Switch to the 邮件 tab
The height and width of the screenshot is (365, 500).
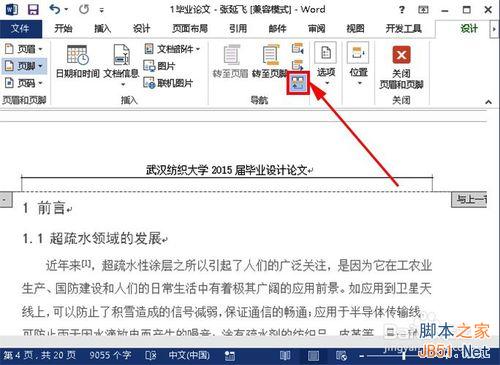277,29
